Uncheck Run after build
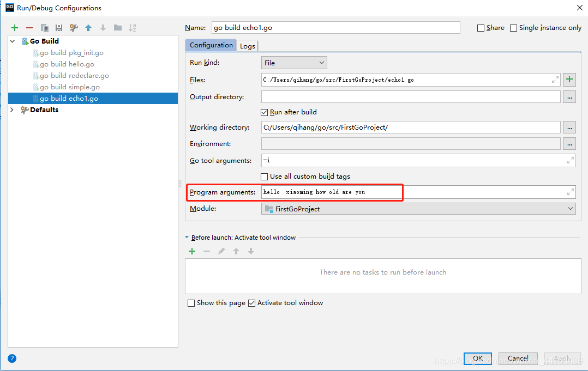 point(265,112)
